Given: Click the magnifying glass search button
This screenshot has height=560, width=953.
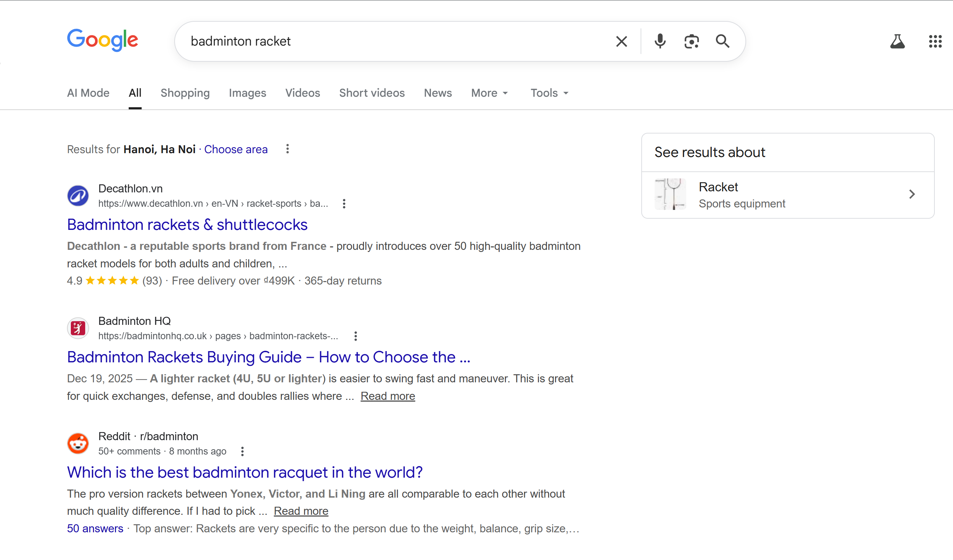Looking at the screenshot, I should pos(722,41).
